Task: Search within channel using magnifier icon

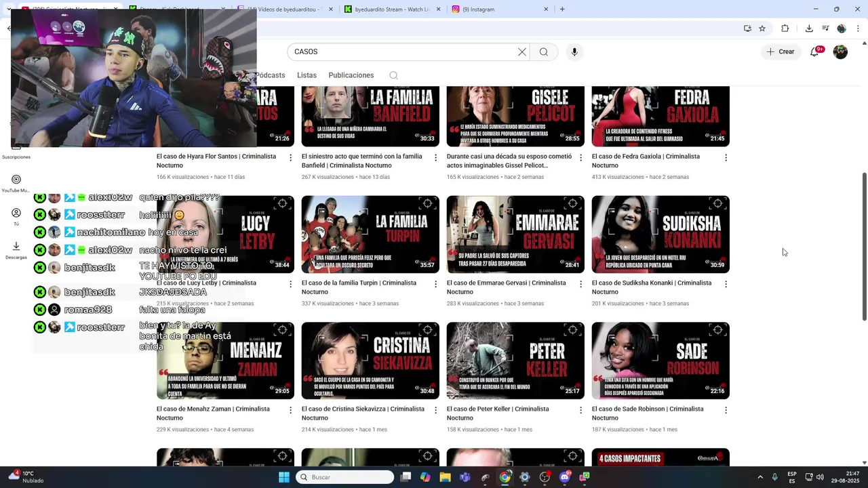Action: [x=393, y=75]
